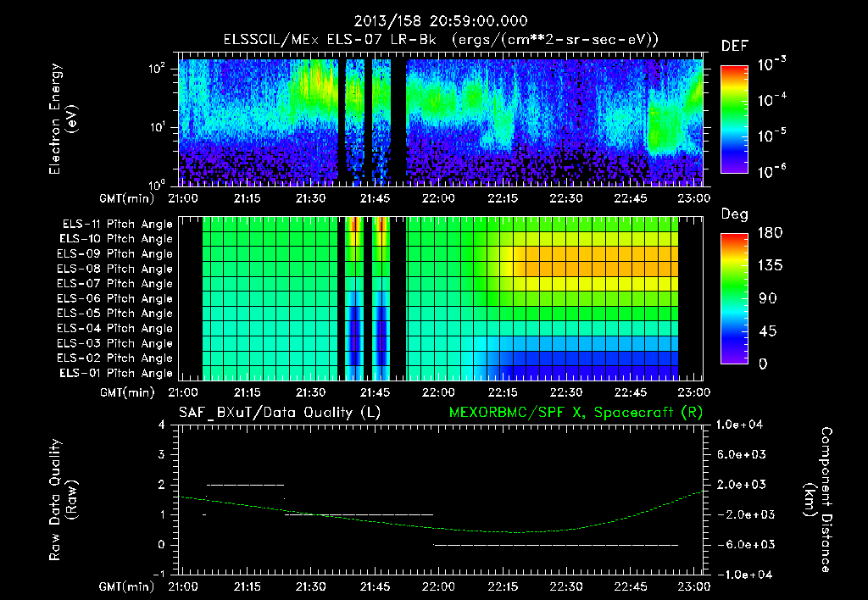Select the 10^-6 DEF scale value

(x=772, y=171)
